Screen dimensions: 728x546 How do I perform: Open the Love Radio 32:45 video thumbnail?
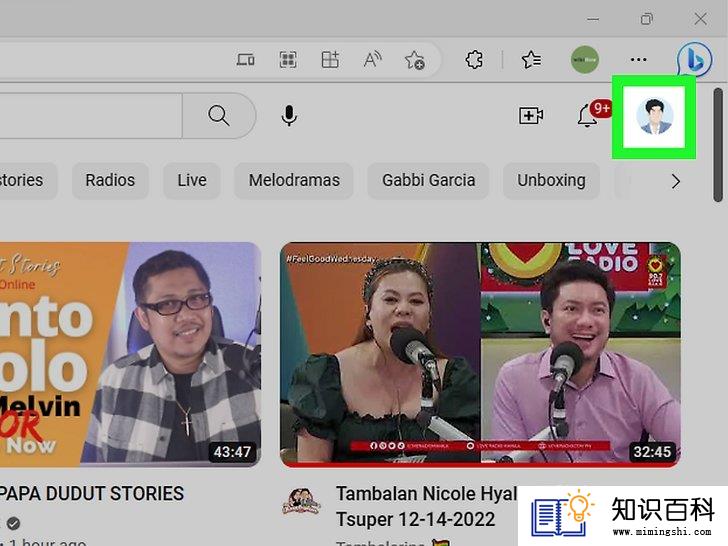[481, 354]
